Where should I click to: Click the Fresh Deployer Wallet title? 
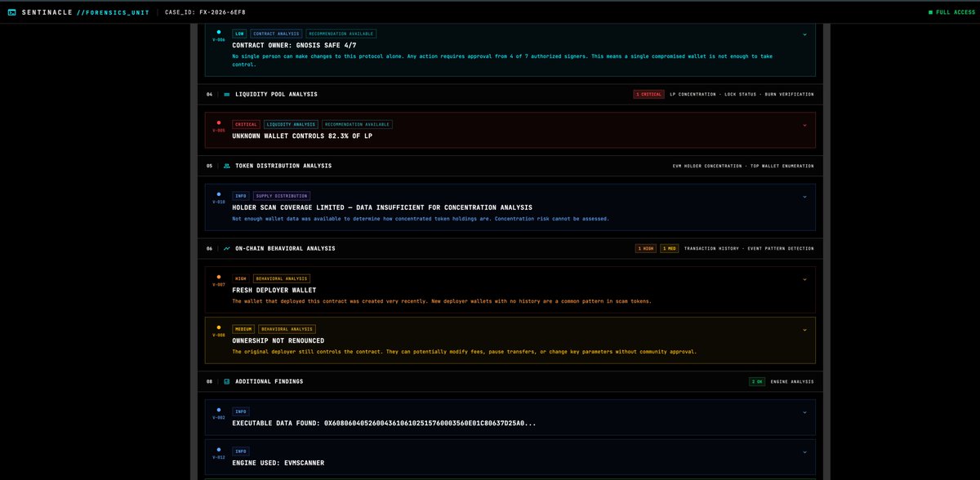[274, 290]
